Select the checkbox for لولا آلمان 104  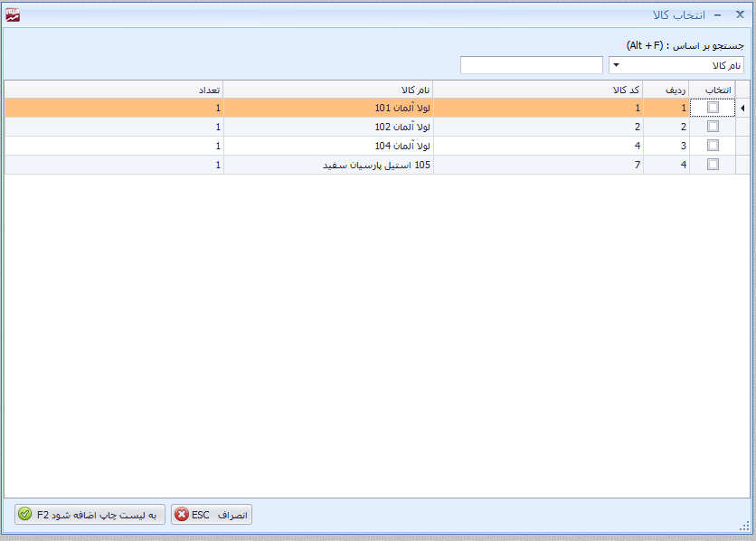713,146
